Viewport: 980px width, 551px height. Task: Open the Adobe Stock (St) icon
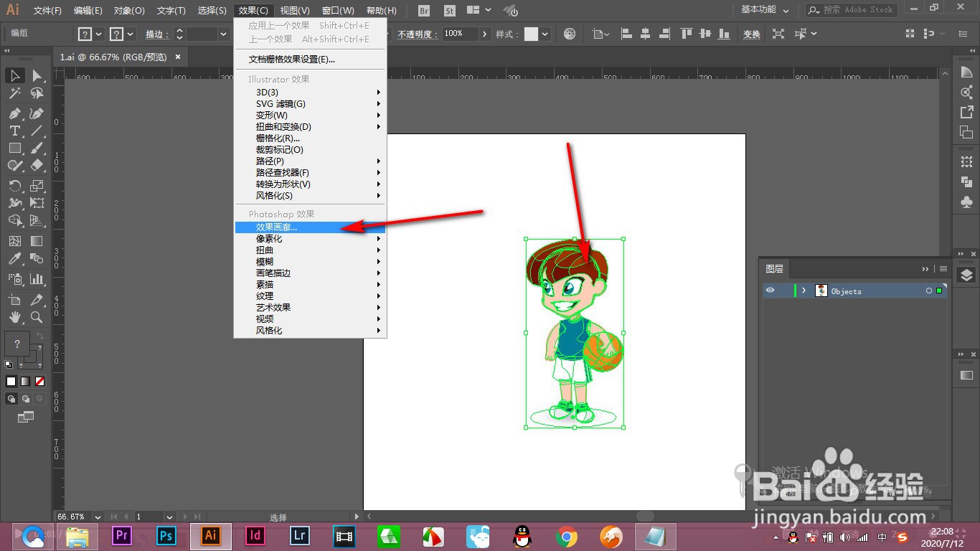pyautogui.click(x=450, y=11)
